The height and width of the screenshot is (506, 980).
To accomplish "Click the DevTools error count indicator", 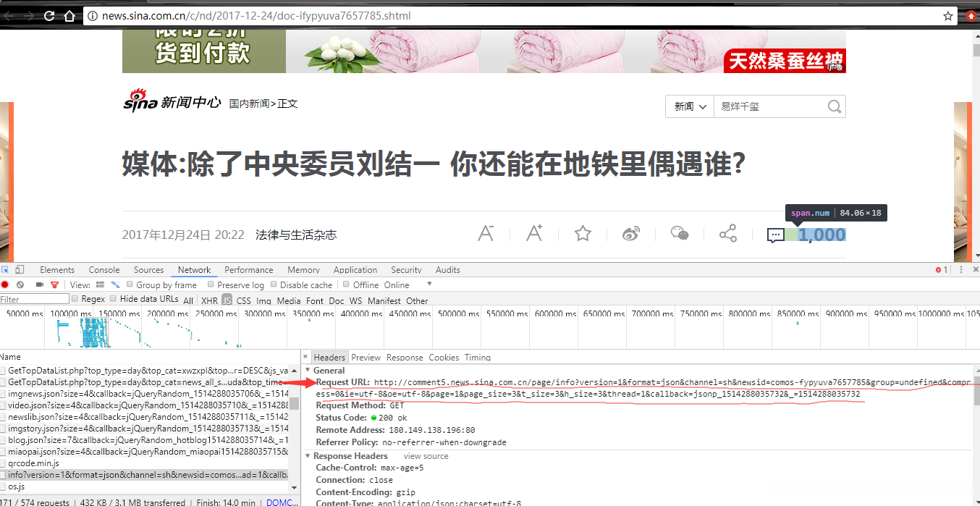I will pyautogui.click(x=941, y=269).
